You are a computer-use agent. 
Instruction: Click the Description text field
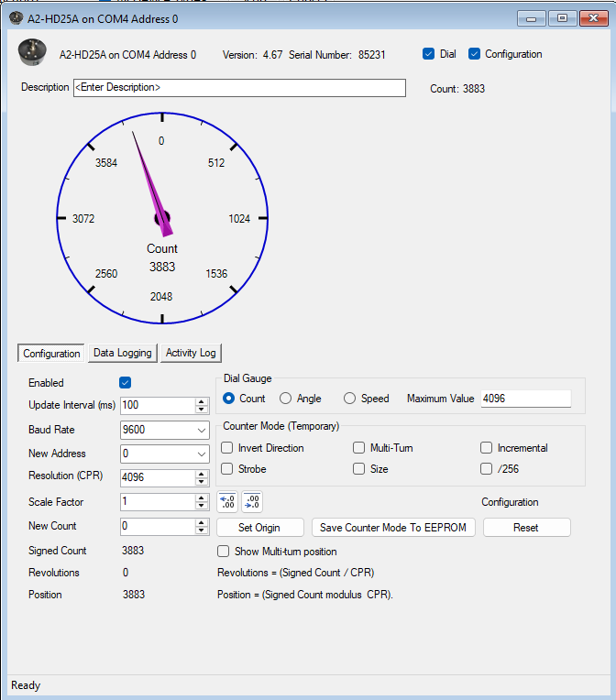[x=238, y=88]
